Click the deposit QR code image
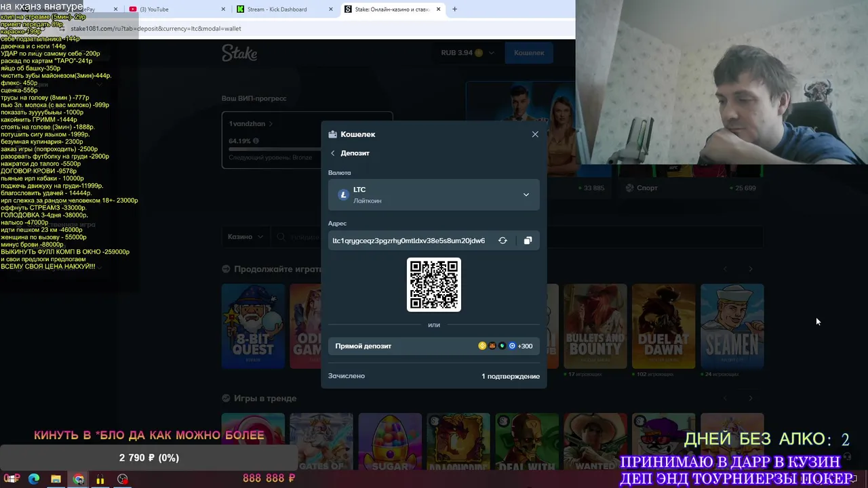Viewport: 868px width, 488px height. coord(434,285)
